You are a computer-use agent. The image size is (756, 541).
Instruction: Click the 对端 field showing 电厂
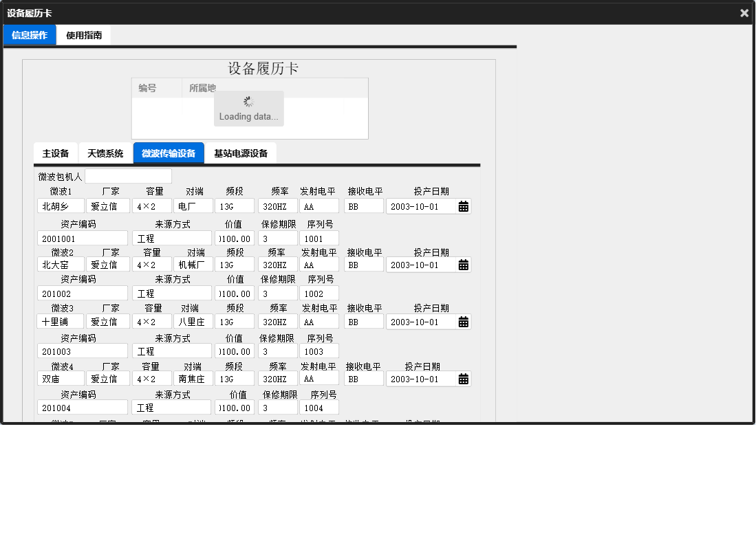[193, 206]
